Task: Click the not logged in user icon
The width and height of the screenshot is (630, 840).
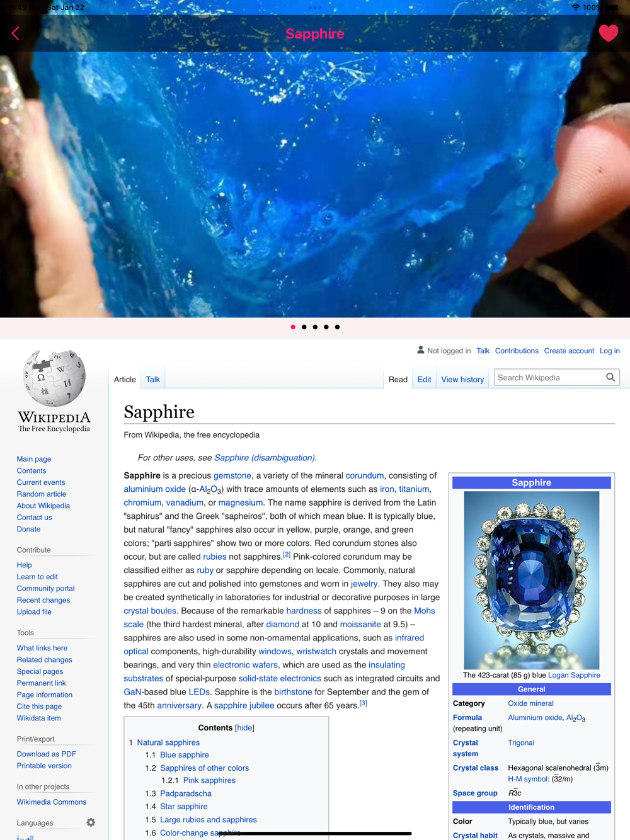Action: [420, 350]
